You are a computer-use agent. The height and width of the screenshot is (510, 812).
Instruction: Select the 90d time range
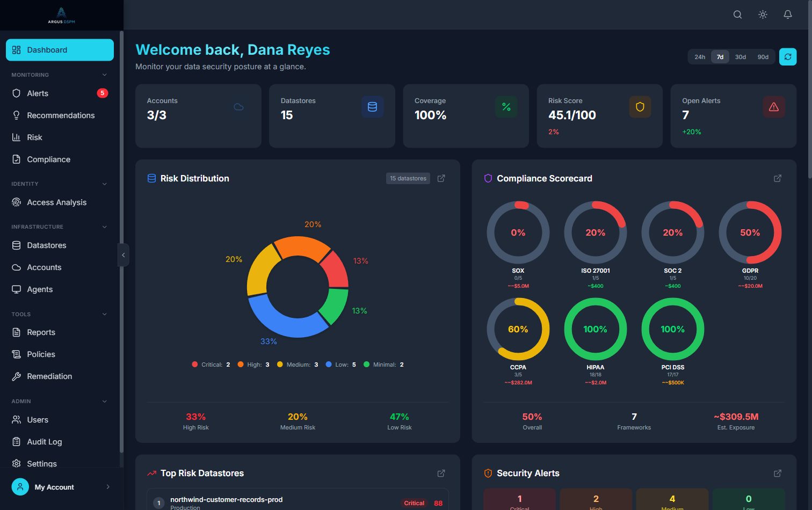[763, 57]
